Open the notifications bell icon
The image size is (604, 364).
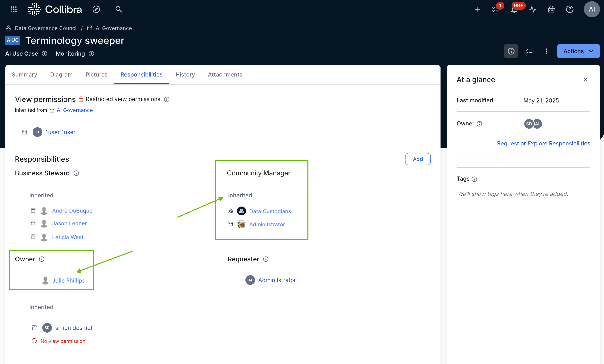click(x=514, y=9)
